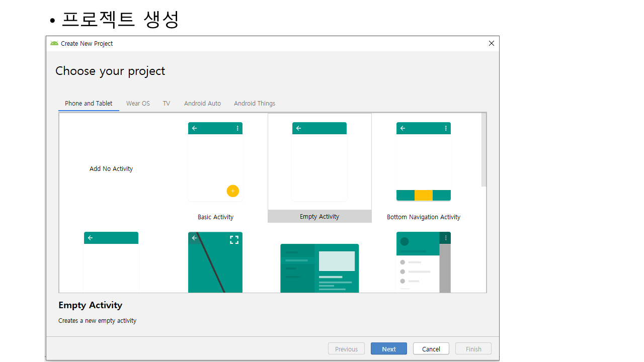
Task: Click the overflow dots in navigation drawer preview
Action: coord(446,238)
